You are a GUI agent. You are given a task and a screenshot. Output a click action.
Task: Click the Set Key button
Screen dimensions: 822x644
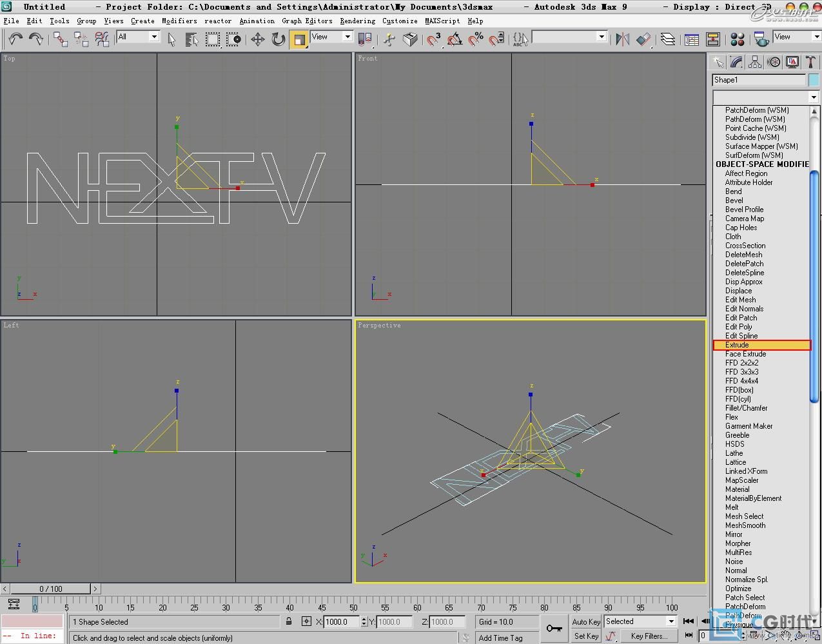point(586,636)
